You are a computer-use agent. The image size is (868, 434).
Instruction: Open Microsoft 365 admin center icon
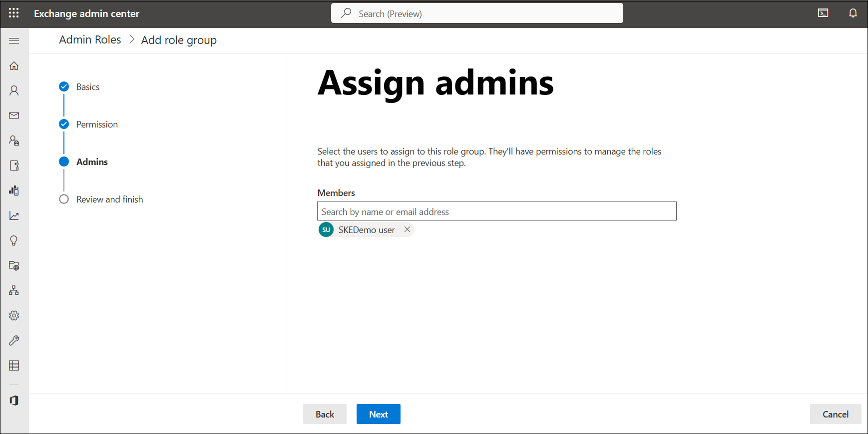14,400
